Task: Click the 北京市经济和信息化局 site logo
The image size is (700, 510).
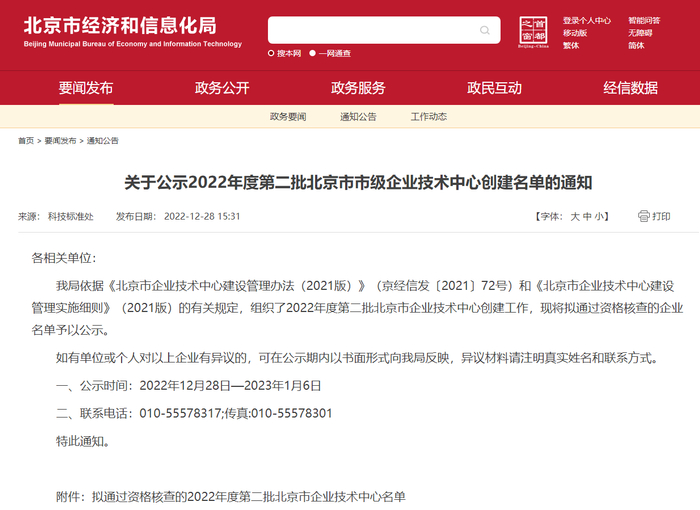Action: coord(133,32)
